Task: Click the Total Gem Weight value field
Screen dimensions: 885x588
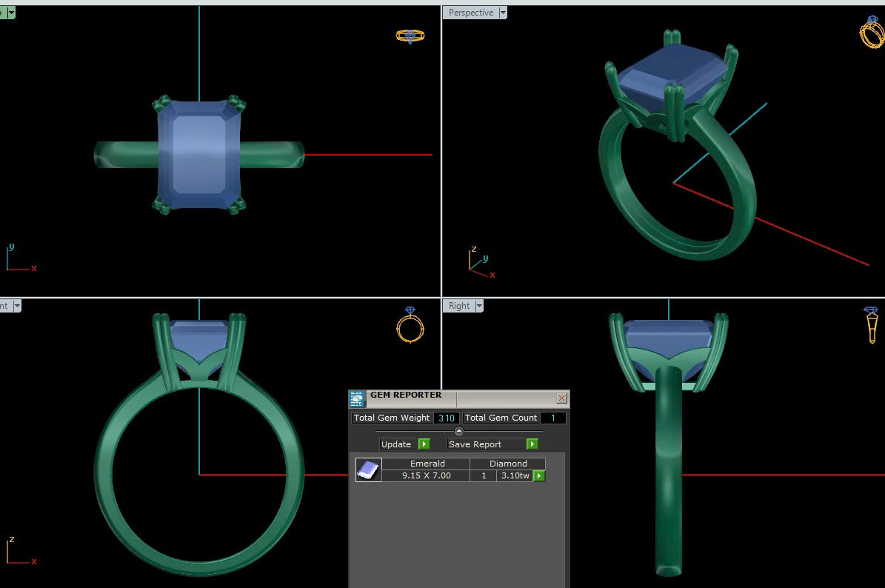Action: coord(447,418)
